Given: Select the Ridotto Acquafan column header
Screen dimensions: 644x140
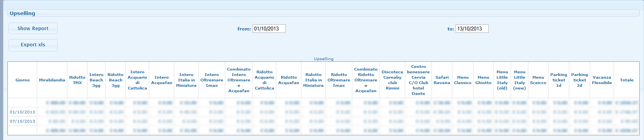Looking at the screenshot, I should (289, 80).
